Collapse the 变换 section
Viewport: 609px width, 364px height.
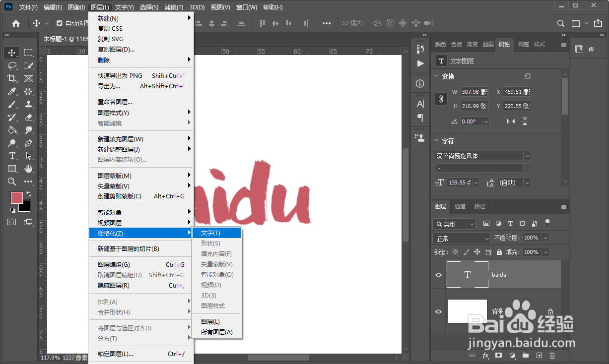[x=436, y=76]
